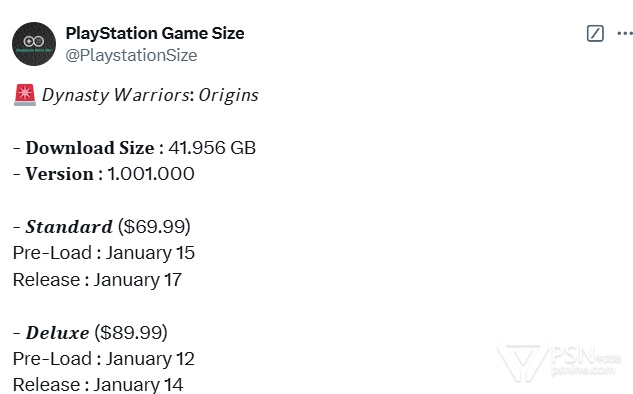Select the bold Version label
Viewport: 633px width, 394px height.
[60, 174]
